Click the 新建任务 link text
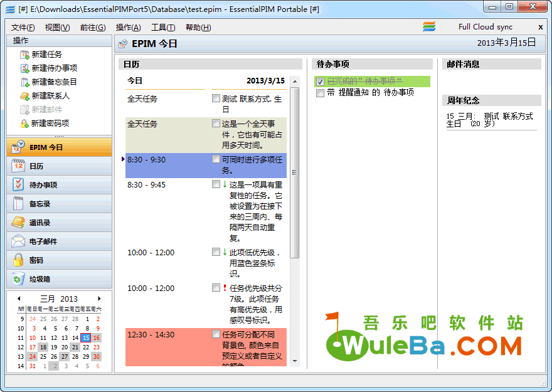The width and height of the screenshot is (552, 392). (47, 55)
